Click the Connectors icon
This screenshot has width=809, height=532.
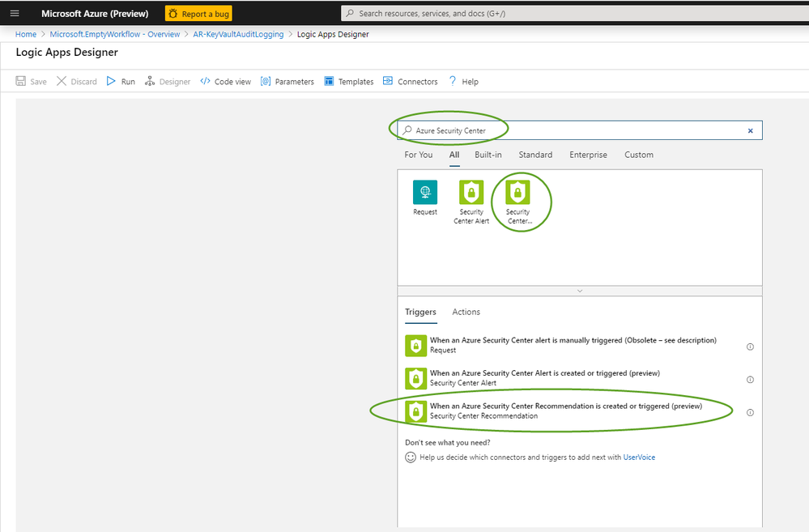pos(388,81)
